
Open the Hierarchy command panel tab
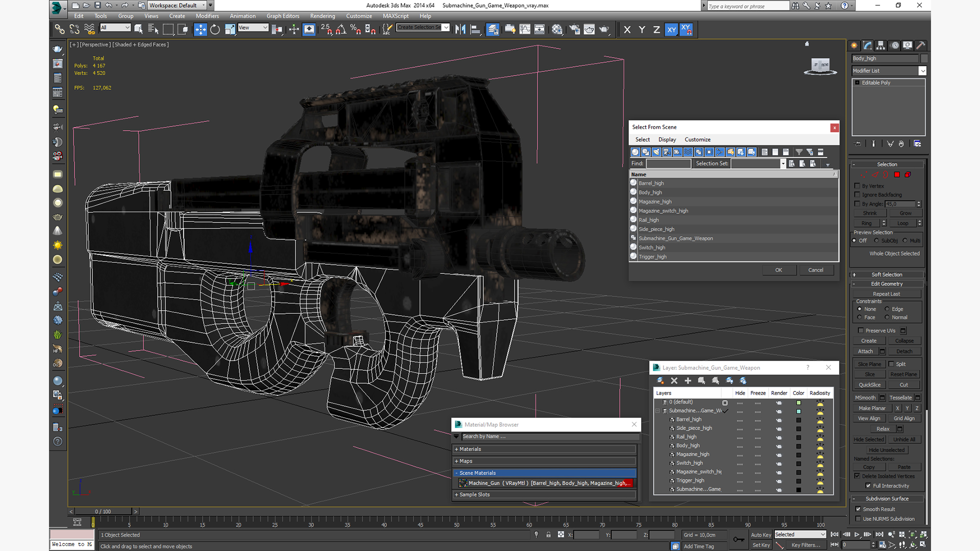(x=881, y=45)
